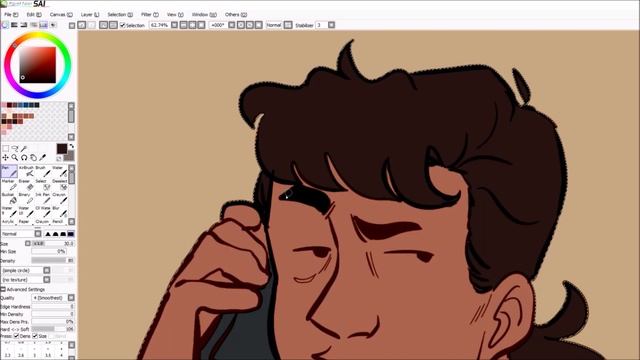This screenshot has height=360, width=640.
Task: Activate the eyedropper color picker tool
Action: tap(43, 158)
